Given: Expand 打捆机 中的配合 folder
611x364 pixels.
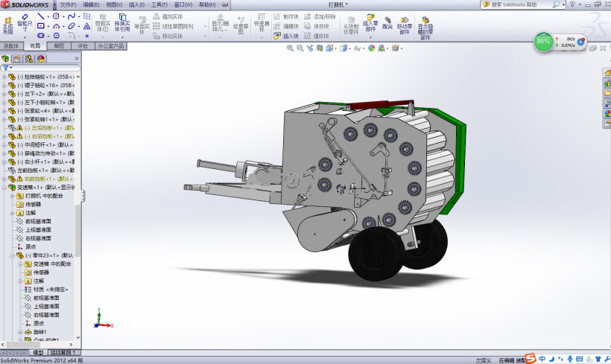Looking at the screenshot, I should coord(12,196).
